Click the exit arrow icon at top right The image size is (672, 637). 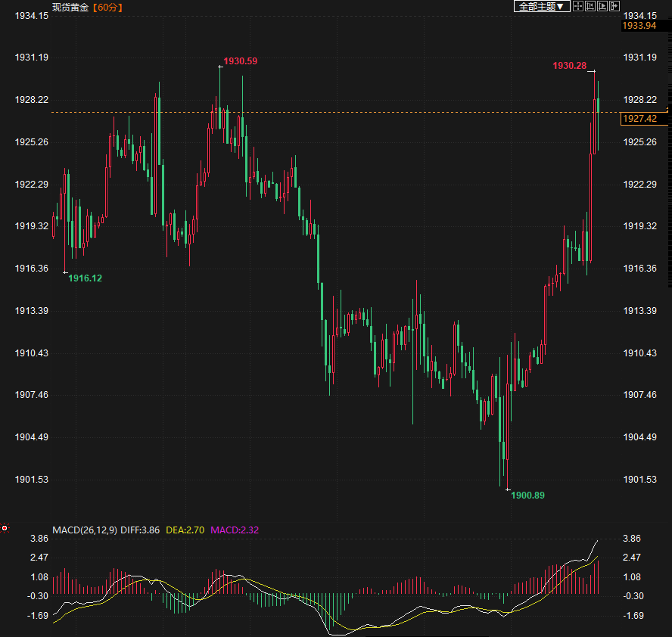click(x=614, y=7)
